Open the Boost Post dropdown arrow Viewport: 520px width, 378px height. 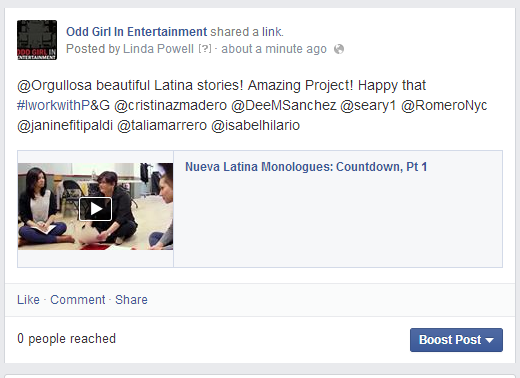[489, 340]
